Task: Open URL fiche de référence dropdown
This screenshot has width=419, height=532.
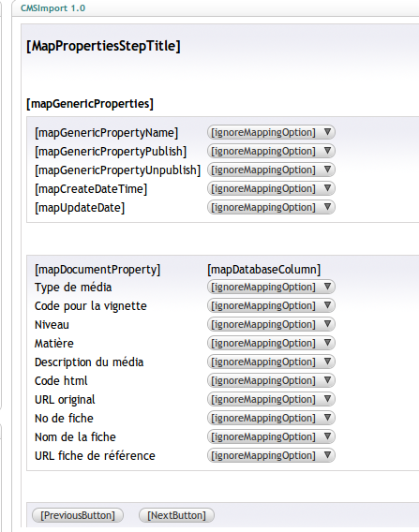Action: [x=271, y=455]
